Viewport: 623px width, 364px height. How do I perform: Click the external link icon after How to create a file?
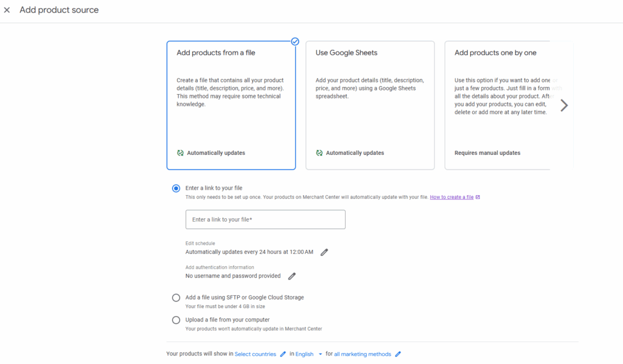pos(476,197)
